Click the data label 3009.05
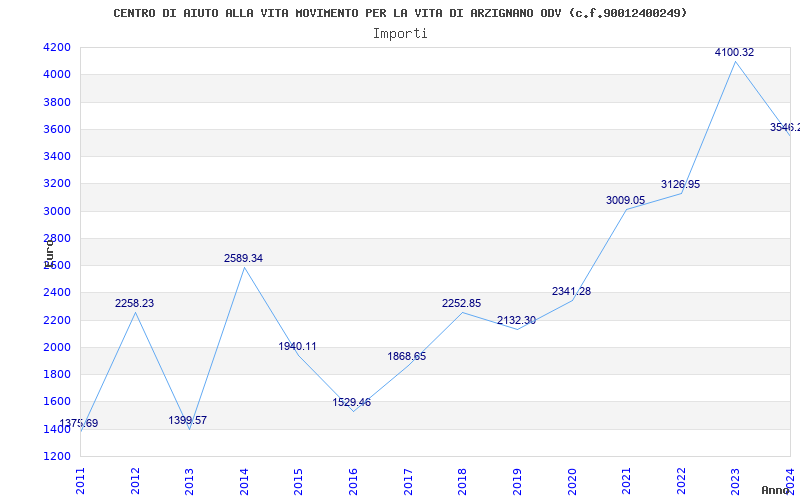Screen dimensions: 800x500 click(626, 201)
